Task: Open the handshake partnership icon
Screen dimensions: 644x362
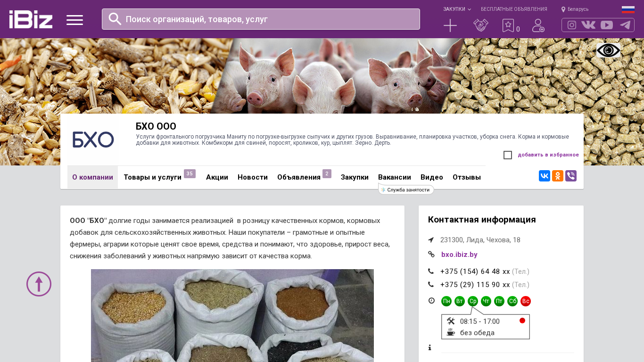Action: [481, 25]
